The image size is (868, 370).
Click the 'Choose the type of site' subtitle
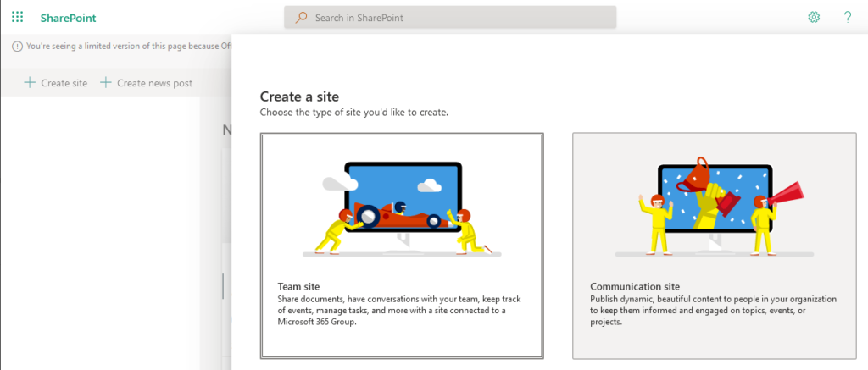click(353, 113)
